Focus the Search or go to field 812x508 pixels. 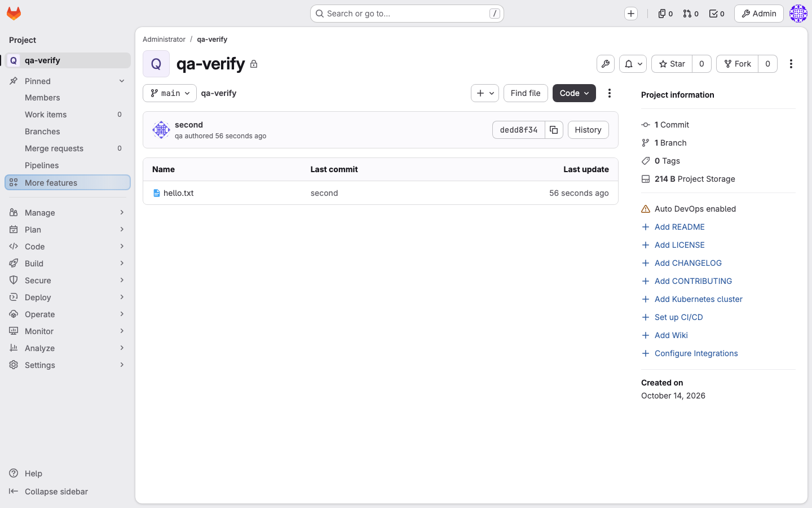[407, 14]
